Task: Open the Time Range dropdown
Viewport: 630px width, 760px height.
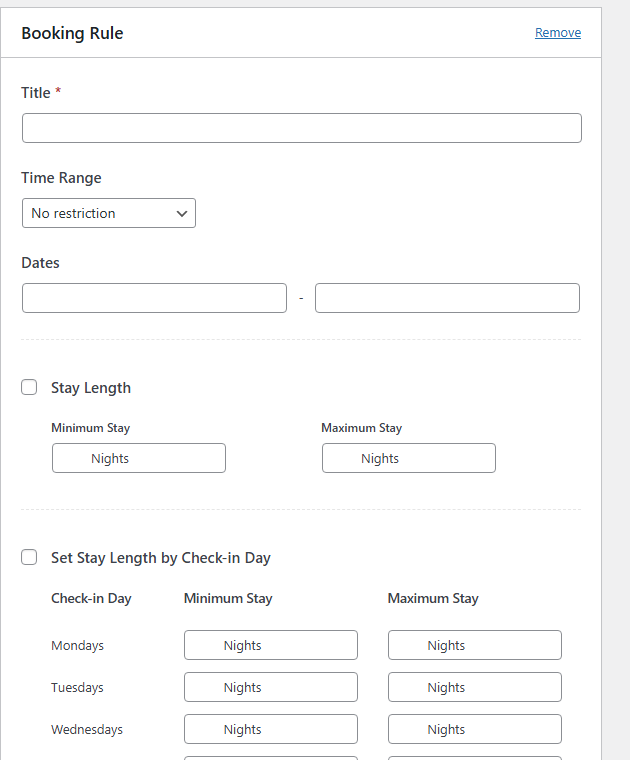Action: (109, 213)
